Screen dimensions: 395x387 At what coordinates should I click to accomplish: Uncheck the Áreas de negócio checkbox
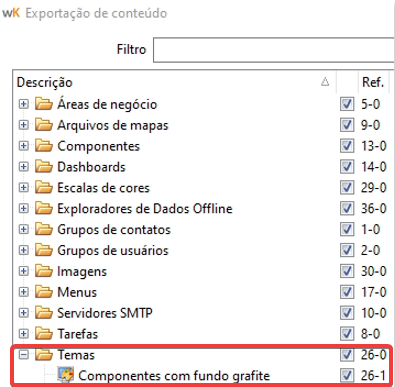347,104
